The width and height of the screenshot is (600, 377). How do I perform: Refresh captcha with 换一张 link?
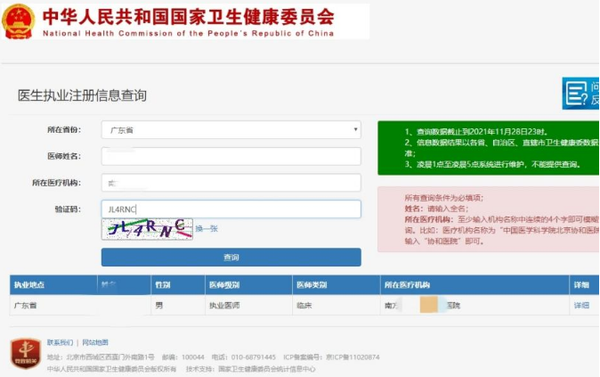207,228
